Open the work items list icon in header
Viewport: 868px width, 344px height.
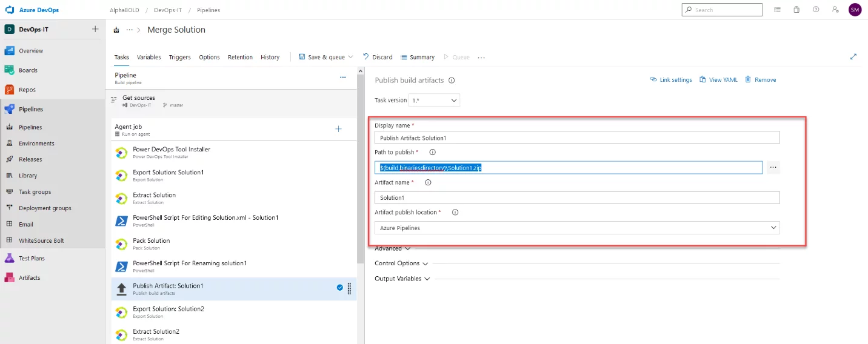point(777,10)
